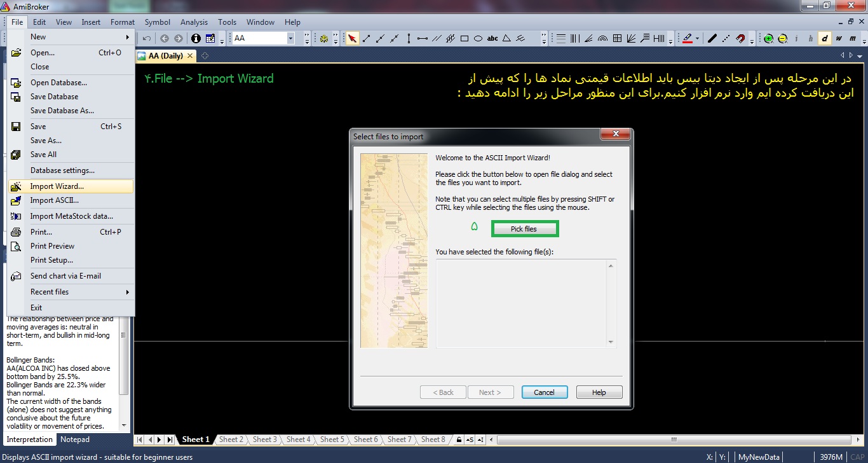Click the selected files list box
The image size is (868, 463).
pyautogui.click(x=526, y=303)
